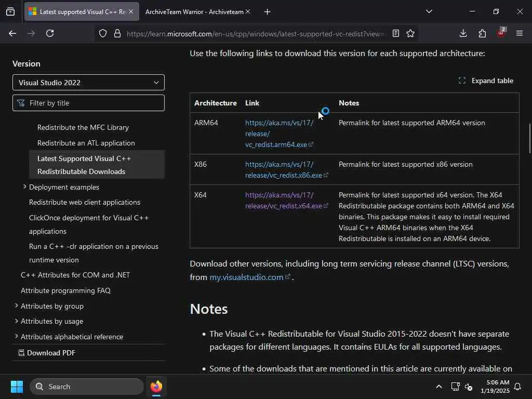Open Firefox from the taskbar
Viewport: 532px width, 399px height.
pos(156,387)
